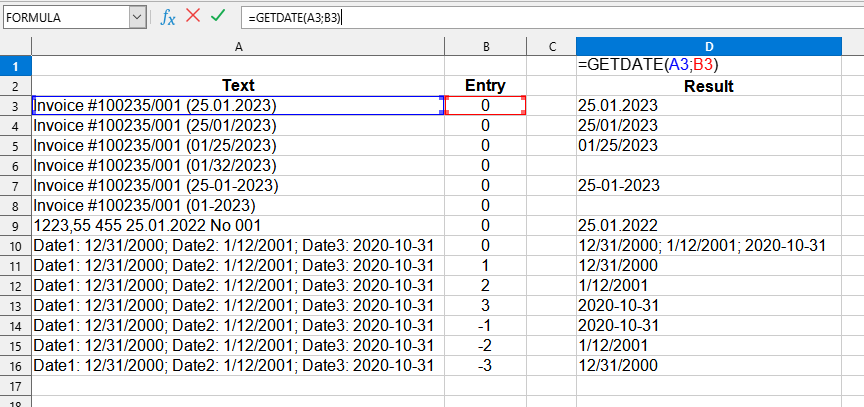Select row 3 header
The width and height of the screenshot is (864, 407).
click(15, 106)
